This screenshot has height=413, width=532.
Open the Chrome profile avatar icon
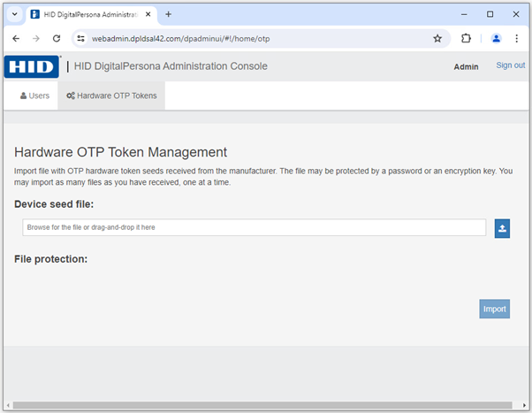[496, 39]
